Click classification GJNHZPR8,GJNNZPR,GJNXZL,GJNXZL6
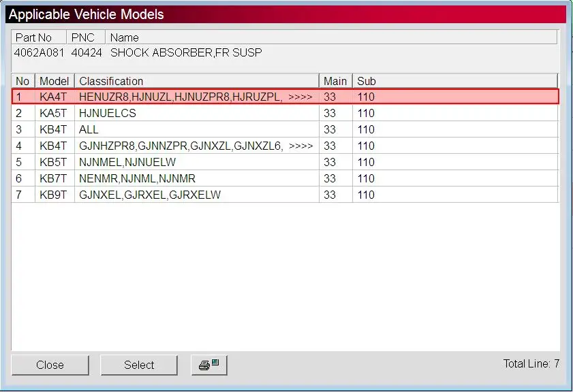The width and height of the screenshot is (573, 392). [x=180, y=146]
